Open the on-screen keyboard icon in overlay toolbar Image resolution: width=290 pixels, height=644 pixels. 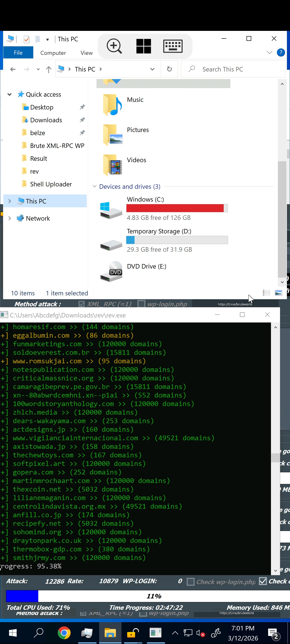(x=173, y=46)
